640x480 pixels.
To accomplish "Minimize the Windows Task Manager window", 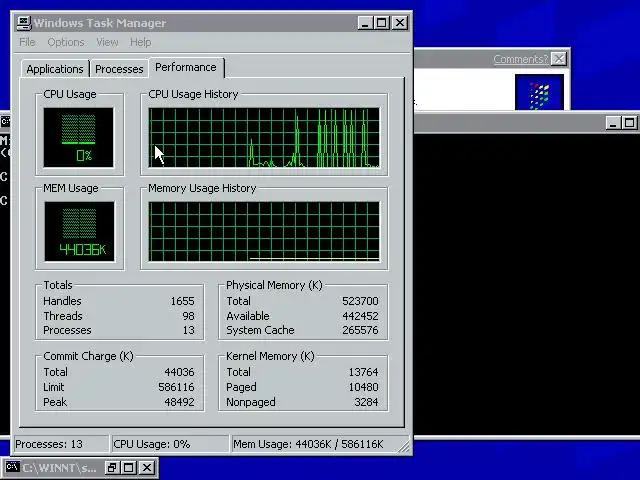I will point(365,23).
